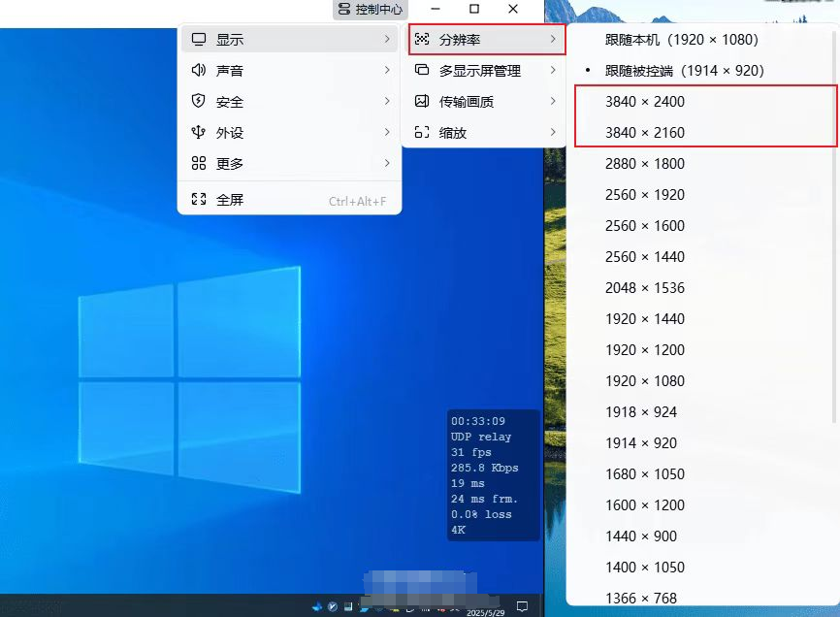Expand the 多显示屏管理 submenu chevron
The width and height of the screenshot is (840, 617).
(553, 71)
